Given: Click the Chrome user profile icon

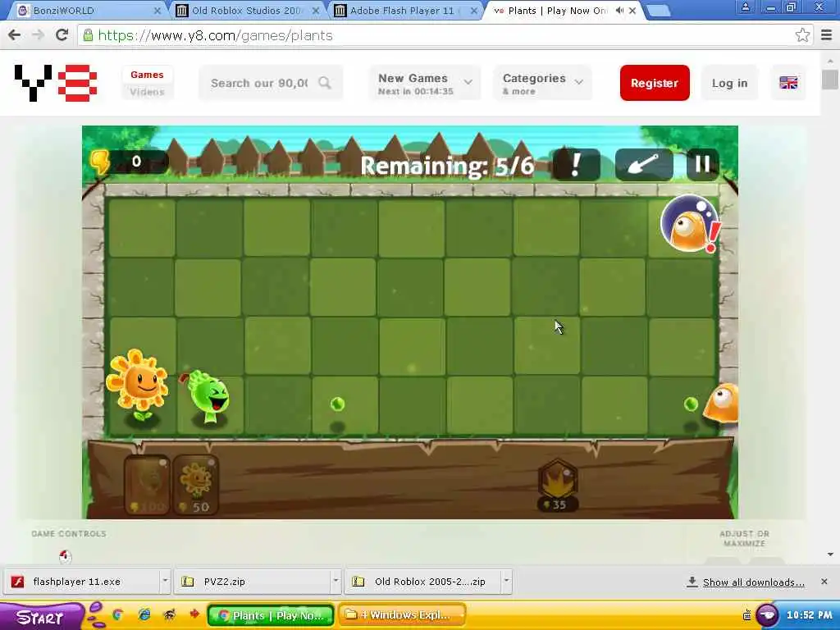Looking at the screenshot, I should [745, 7].
